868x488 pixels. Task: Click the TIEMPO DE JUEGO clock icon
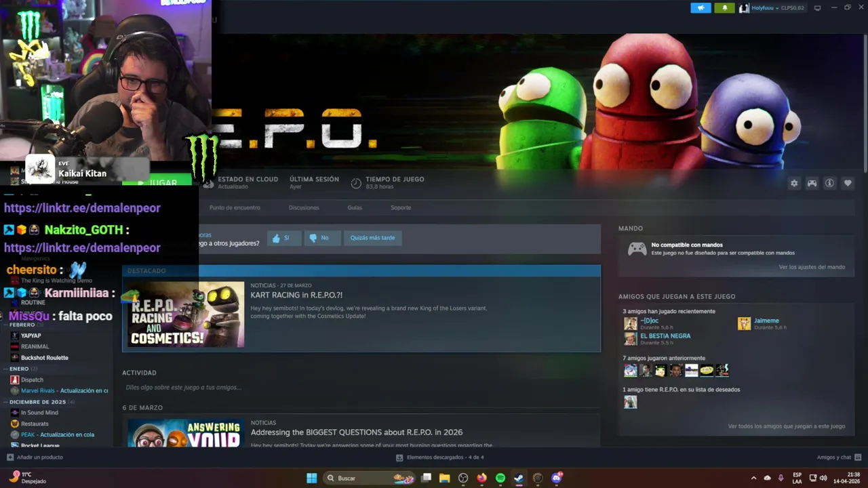click(356, 183)
